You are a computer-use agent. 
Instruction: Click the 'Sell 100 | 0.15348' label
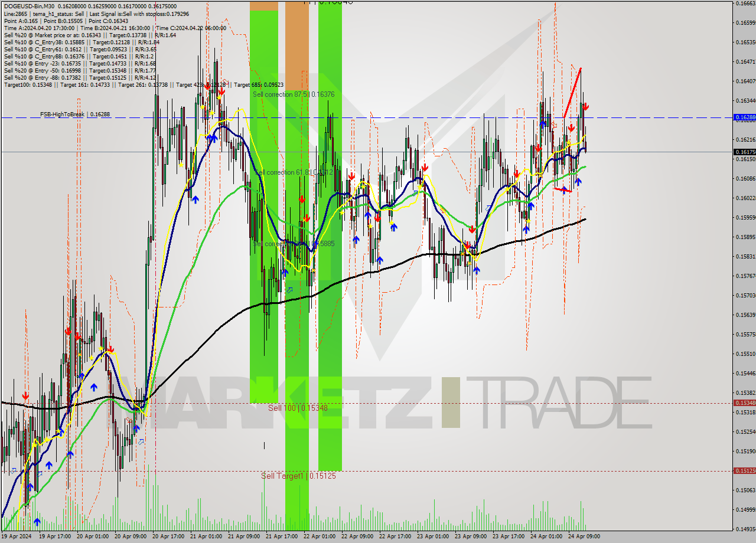pos(298,408)
